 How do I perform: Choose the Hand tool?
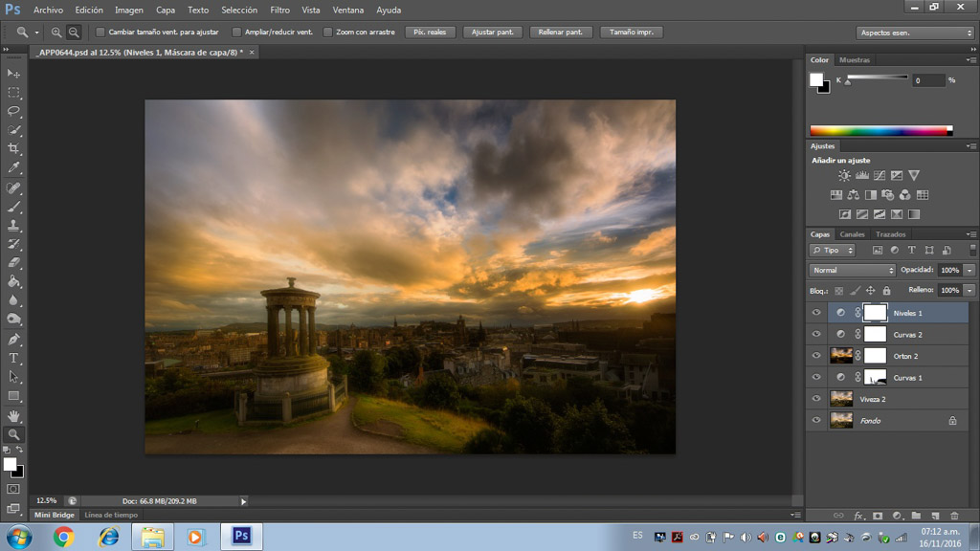coord(13,416)
